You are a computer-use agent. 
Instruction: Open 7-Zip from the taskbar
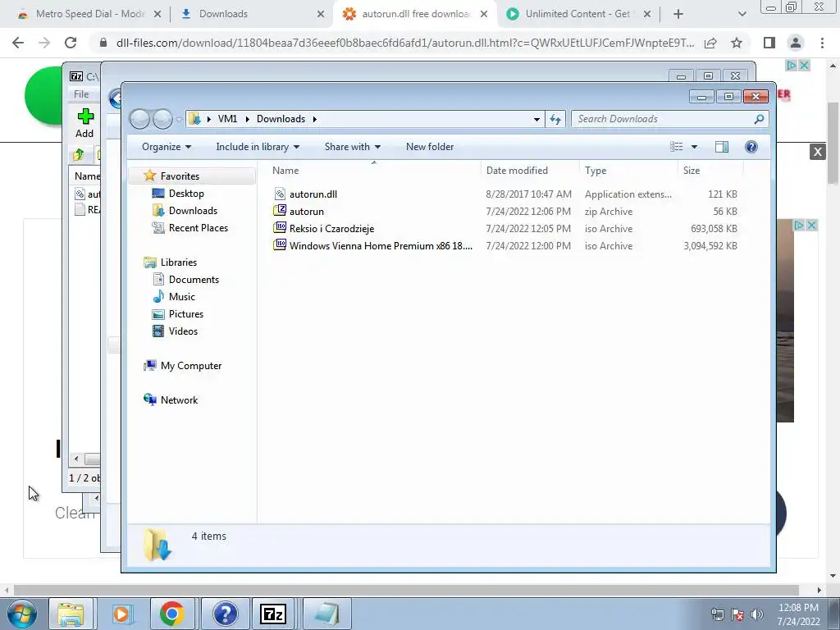(272, 614)
